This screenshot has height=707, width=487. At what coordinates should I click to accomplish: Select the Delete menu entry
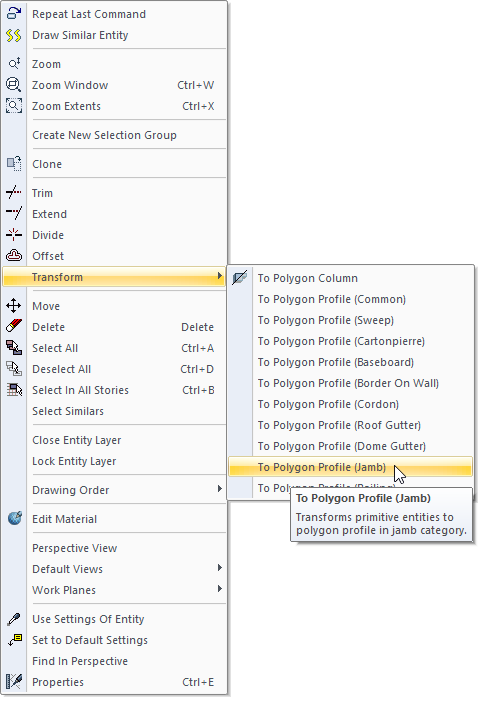point(114,327)
